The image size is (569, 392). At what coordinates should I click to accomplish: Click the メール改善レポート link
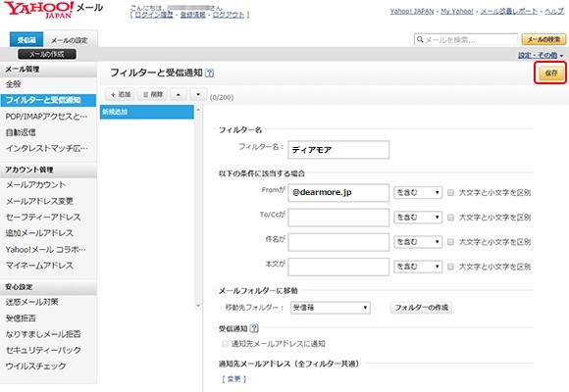point(509,11)
